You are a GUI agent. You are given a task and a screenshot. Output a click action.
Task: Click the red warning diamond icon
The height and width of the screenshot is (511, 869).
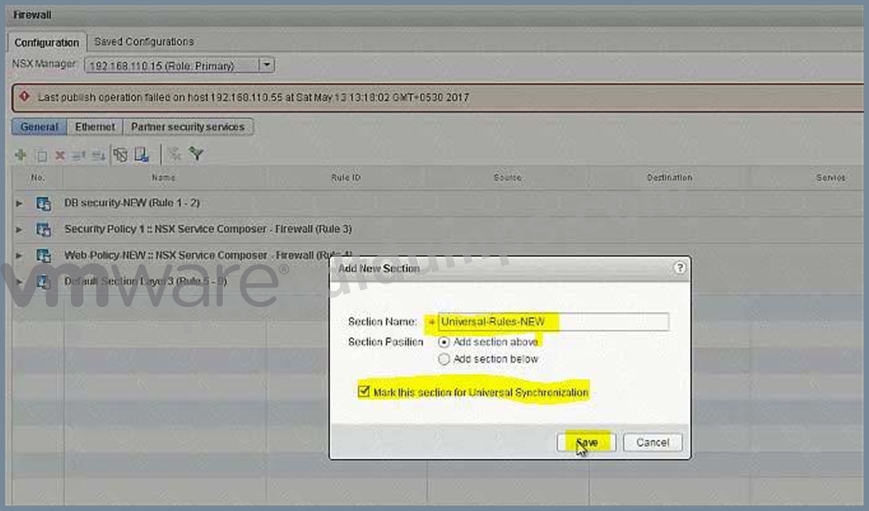click(24, 96)
